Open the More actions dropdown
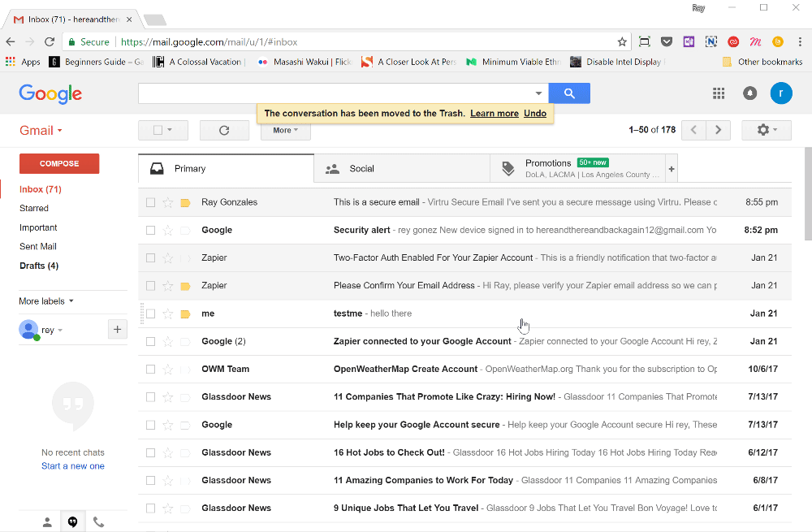 (285, 131)
